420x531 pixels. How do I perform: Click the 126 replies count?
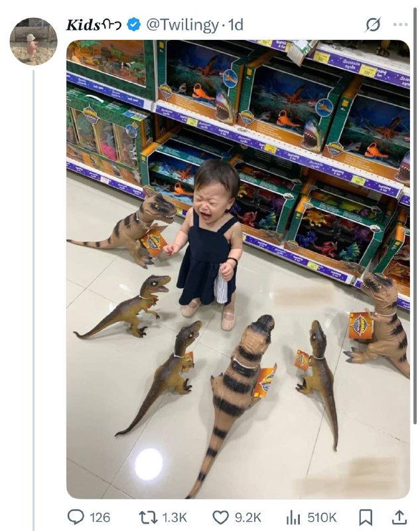[x=100, y=518]
